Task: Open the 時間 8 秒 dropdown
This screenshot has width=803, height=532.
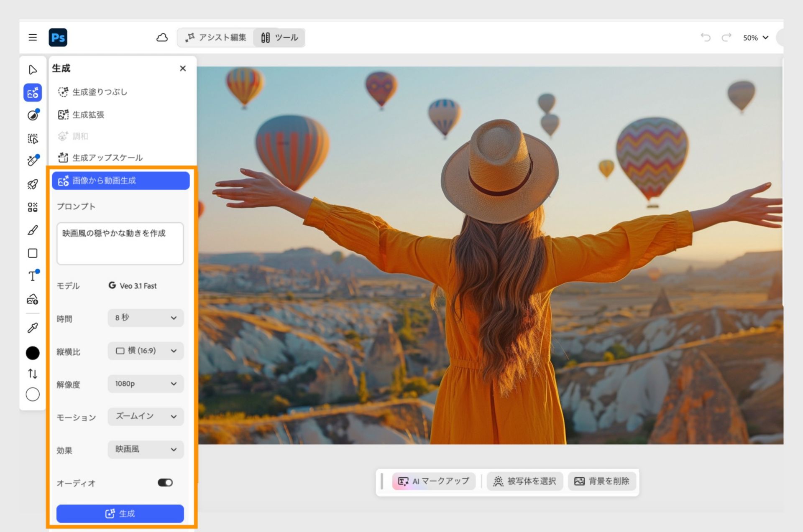Action: click(x=146, y=318)
